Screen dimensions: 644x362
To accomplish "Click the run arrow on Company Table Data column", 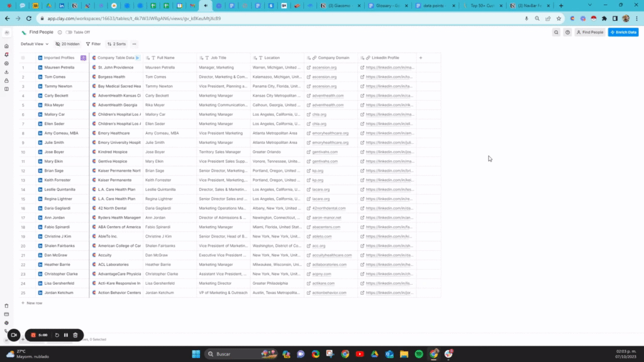I will point(138,58).
